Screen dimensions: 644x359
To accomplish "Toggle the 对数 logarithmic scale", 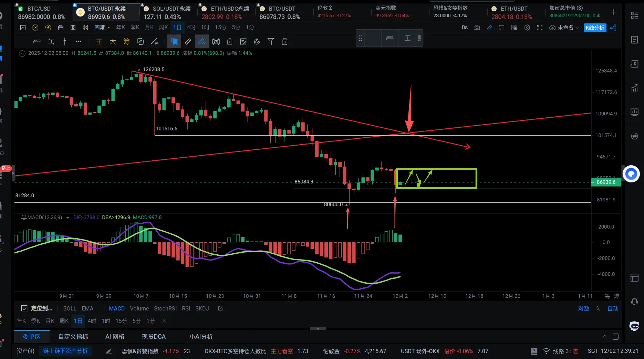I will click(584, 308).
